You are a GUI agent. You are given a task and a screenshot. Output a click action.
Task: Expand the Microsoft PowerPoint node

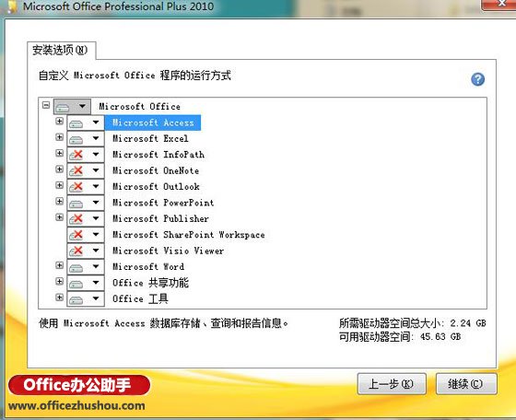[x=59, y=202]
